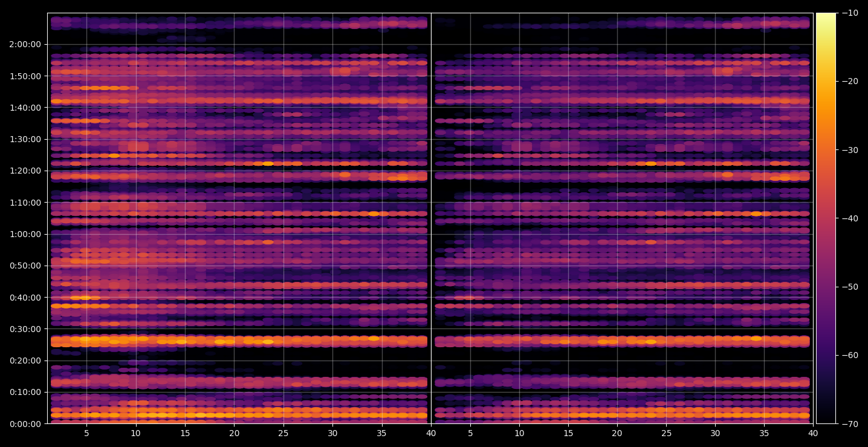Click the −60 colorbar tick label

click(x=850, y=355)
